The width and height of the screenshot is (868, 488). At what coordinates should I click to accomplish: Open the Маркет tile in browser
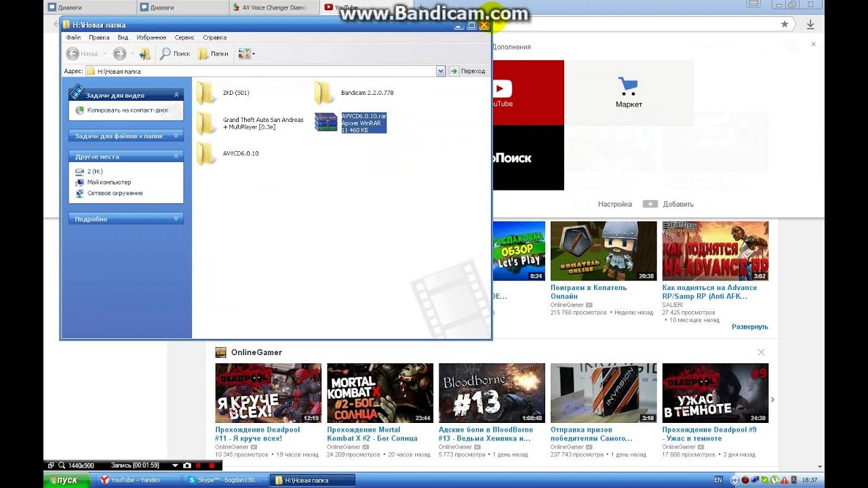pos(629,93)
